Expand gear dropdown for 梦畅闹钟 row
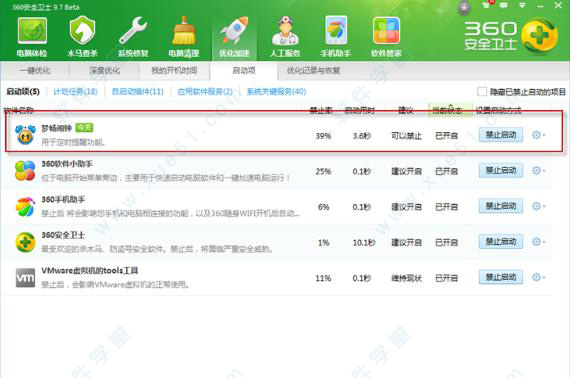Viewport: 570px width, 378px height. click(538, 135)
